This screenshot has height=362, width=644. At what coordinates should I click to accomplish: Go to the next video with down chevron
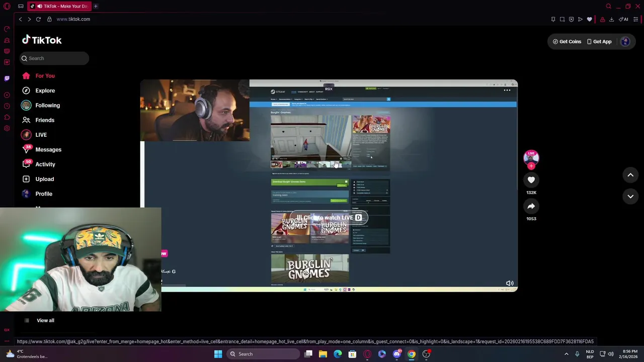[630, 197]
